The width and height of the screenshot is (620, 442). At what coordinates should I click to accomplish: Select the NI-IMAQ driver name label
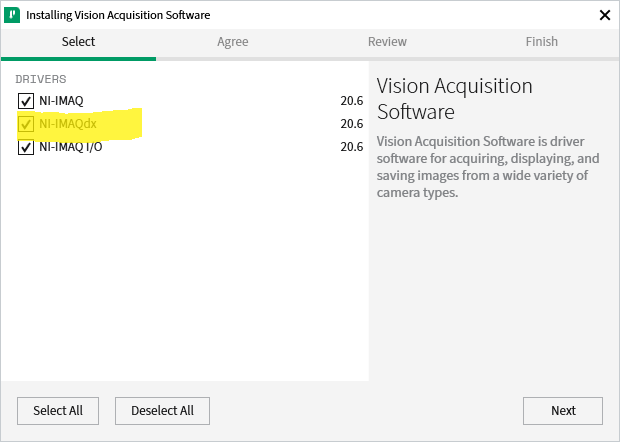click(61, 101)
